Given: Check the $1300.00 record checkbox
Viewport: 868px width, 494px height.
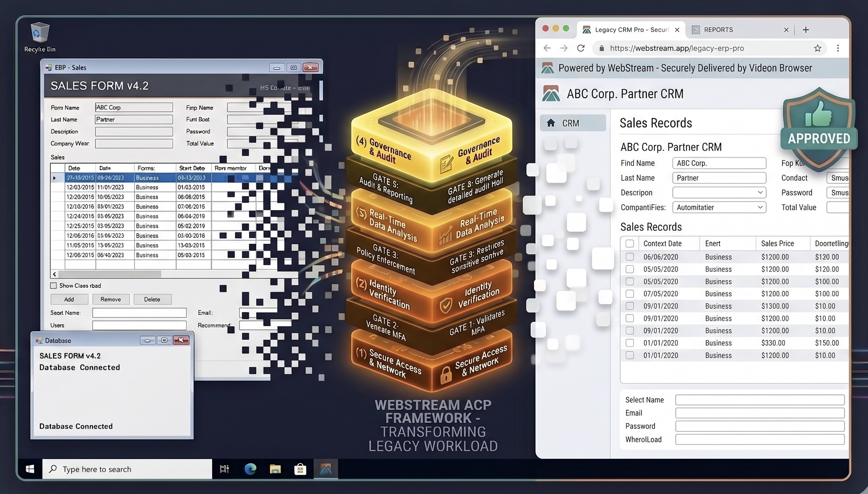Looking at the screenshot, I should [629, 306].
